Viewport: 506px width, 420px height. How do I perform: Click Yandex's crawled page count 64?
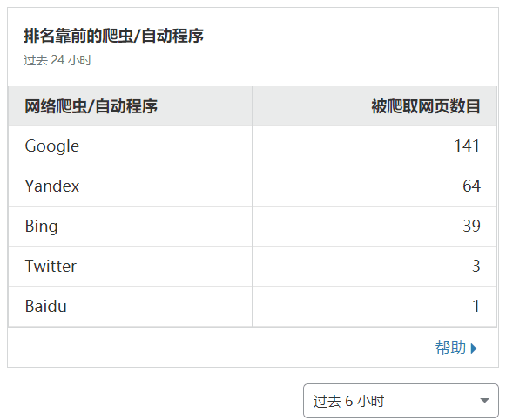click(x=471, y=186)
